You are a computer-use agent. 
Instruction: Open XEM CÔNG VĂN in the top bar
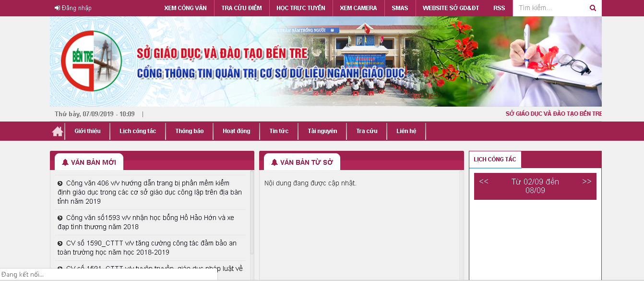185,8
